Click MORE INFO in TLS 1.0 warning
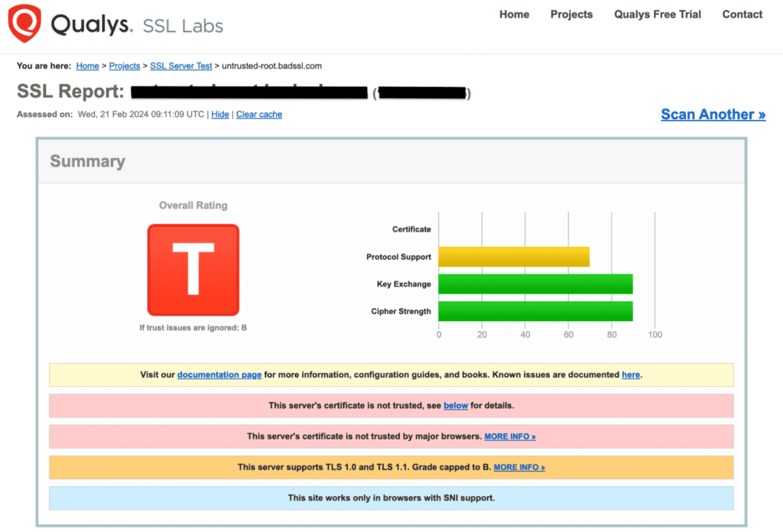Viewport: 783px width, 532px height. tap(519, 468)
